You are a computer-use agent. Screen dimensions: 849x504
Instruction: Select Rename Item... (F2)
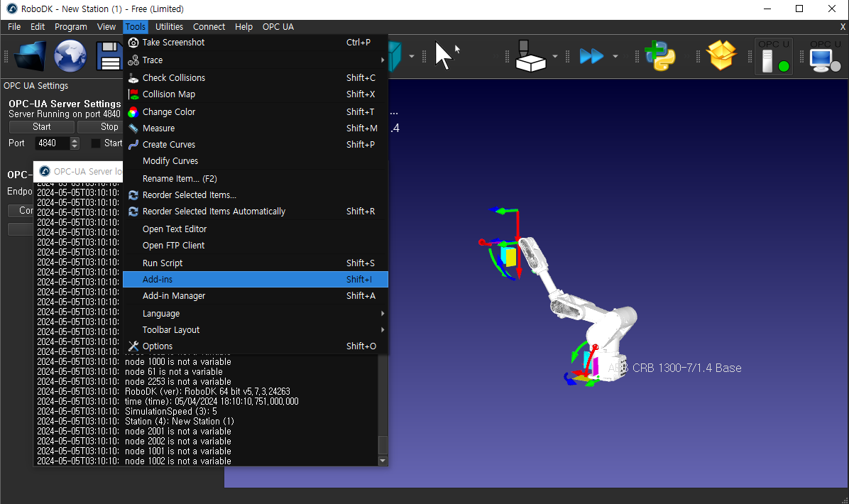[x=256, y=179]
